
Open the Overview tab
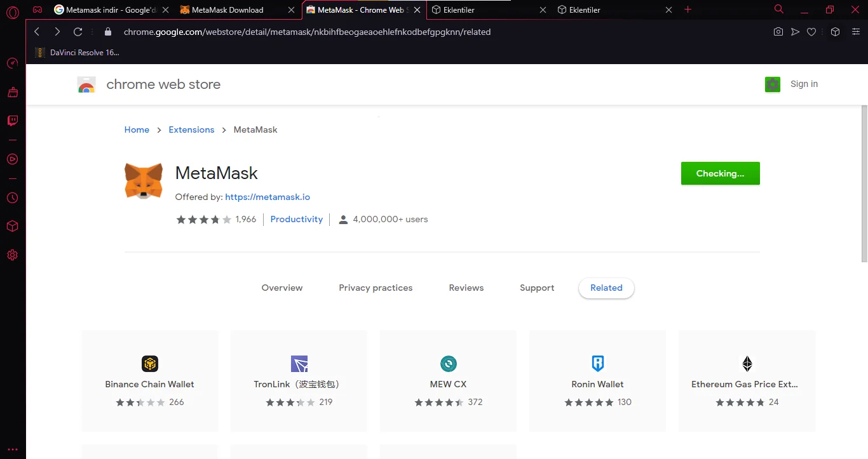pyautogui.click(x=282, y=288)
